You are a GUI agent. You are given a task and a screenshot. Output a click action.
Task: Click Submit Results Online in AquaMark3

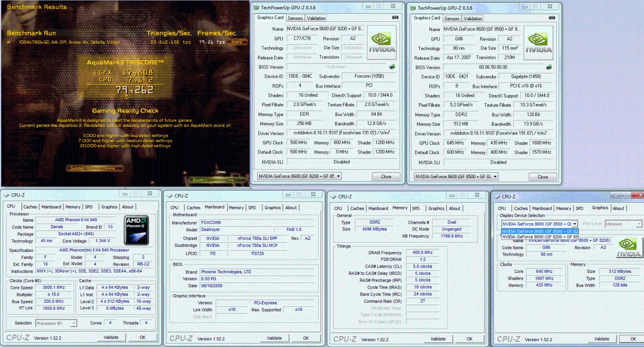pyautogui.click(x=95, y=168)
